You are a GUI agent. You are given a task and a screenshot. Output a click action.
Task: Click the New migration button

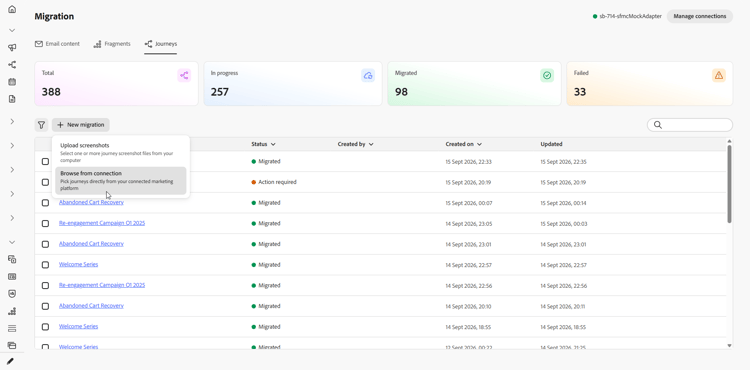tap(81, 125)
